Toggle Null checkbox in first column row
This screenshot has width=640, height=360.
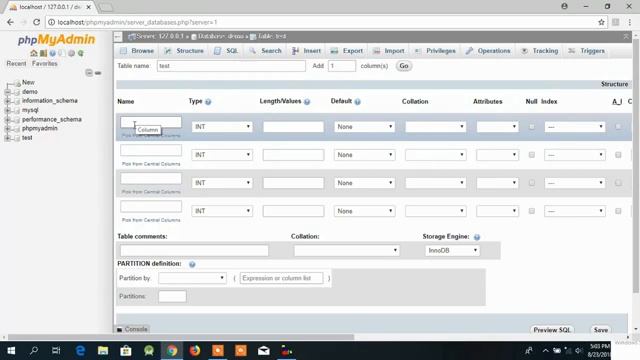pos(531,127)
